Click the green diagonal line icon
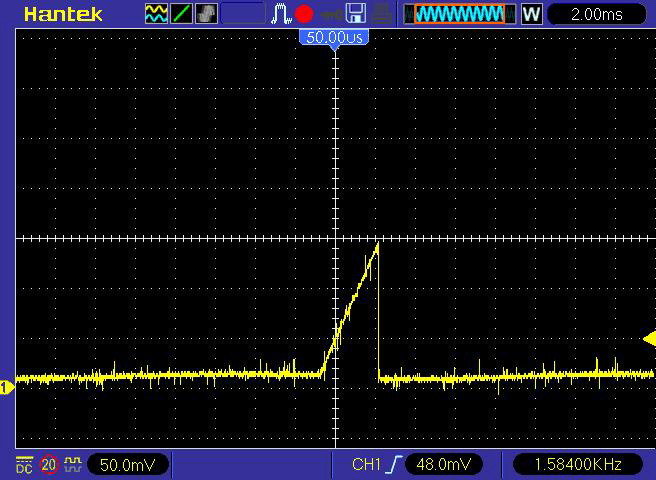This screenshot has height=480, width=656. click(x=181, y=14)
